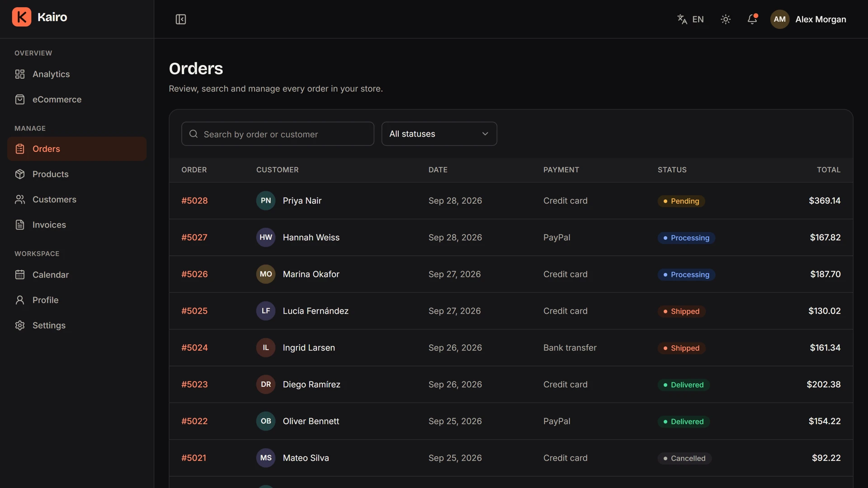
Task: Select Orders in sidebar
Action: tap(77, 149)
